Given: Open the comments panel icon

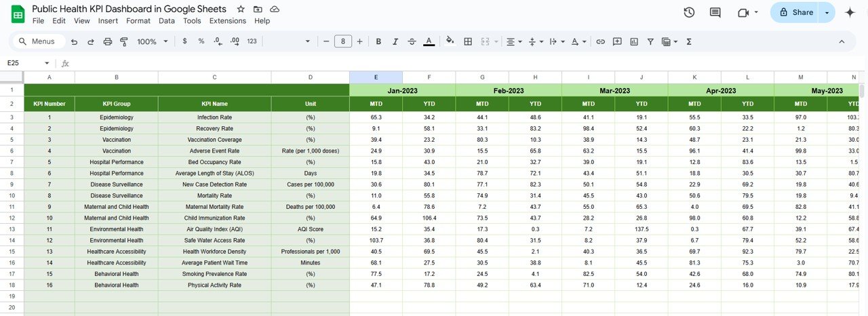Looking at the screenshot, I should (x=715, y=12).
